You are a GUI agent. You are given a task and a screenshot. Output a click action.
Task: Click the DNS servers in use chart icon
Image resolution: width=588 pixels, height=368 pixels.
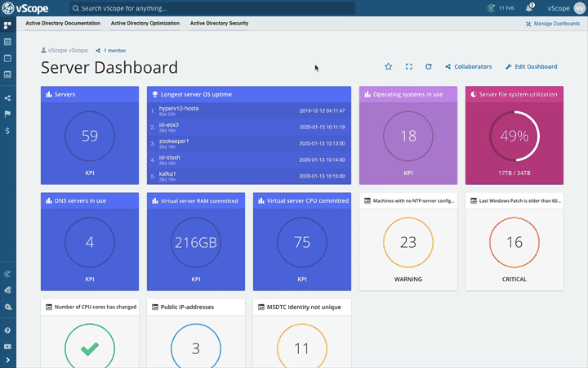click(49, 200)
